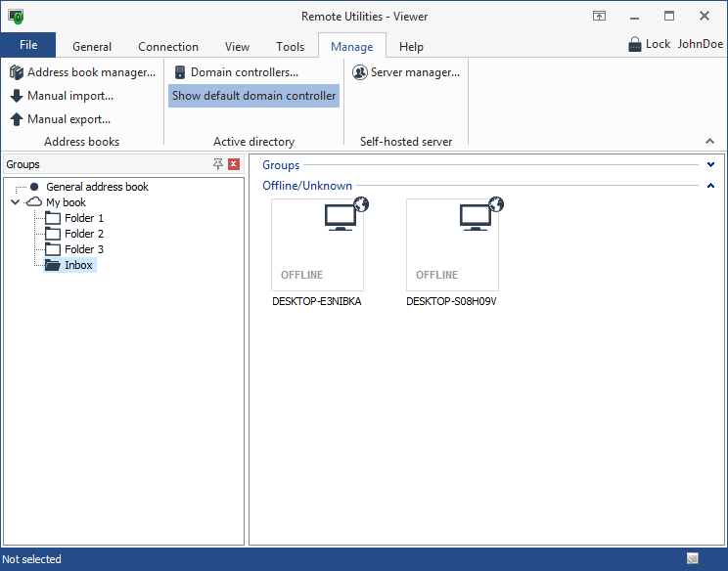This screenshot has width=728, height=571.
Task: Click the ribbon display options button
Action: coord(600,17)
